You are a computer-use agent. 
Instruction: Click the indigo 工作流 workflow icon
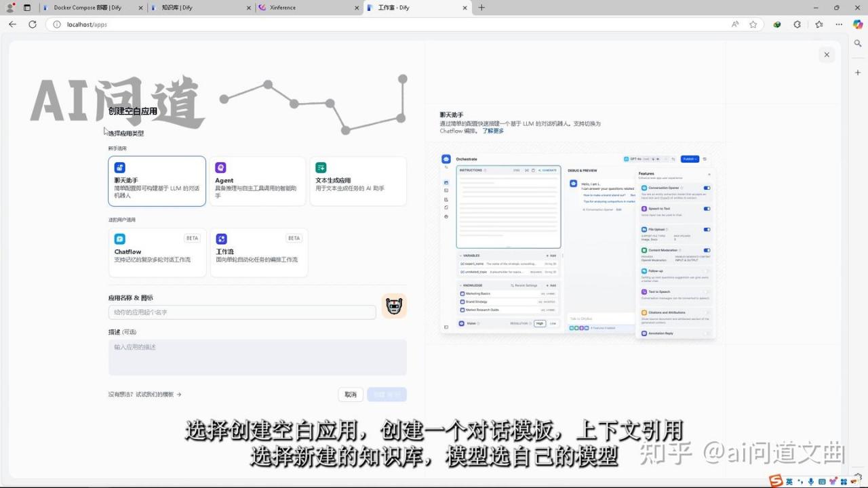coord(221,239)
